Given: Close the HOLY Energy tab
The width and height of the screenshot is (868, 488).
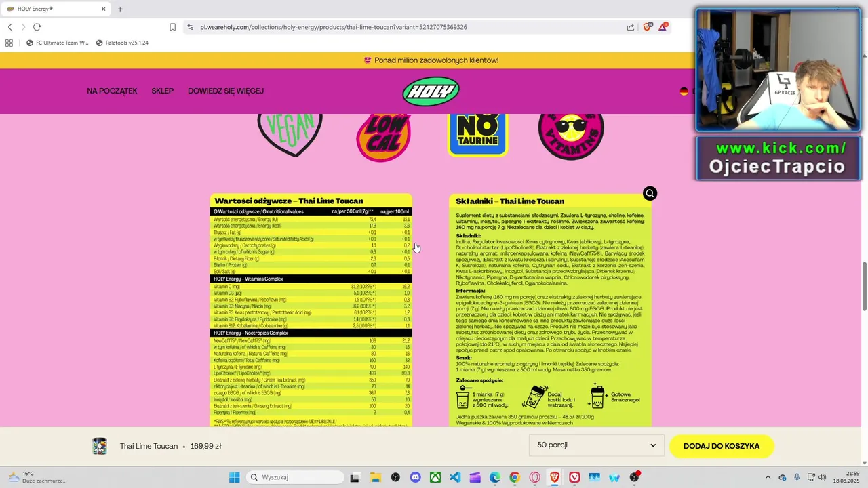Looking at the screenshot, I should [104, 9].
